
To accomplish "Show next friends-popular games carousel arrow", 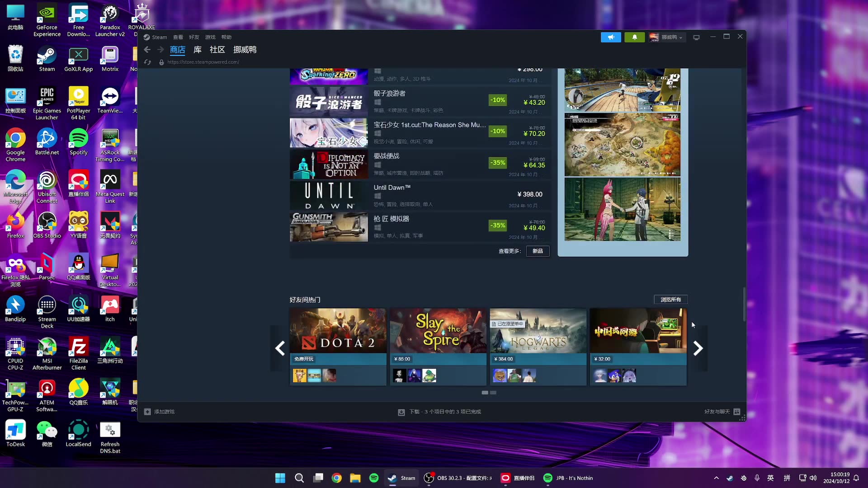I will (698, 348).
